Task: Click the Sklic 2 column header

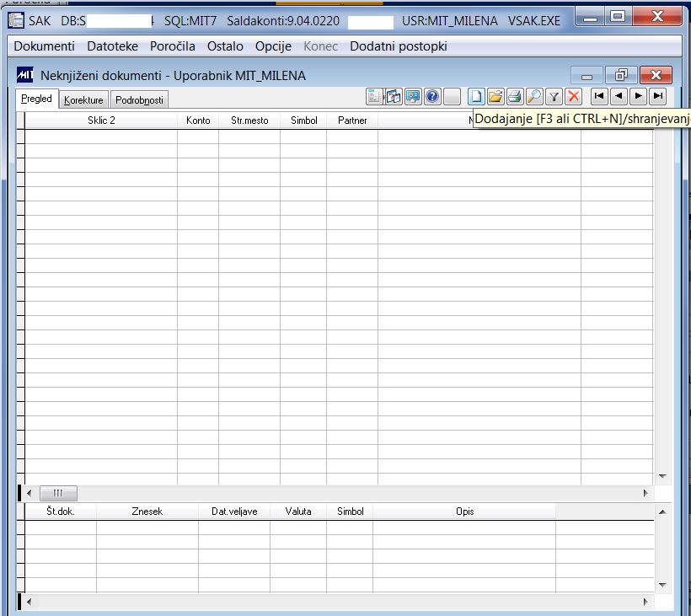Action: pyautogui.click(x=101, y=121)
